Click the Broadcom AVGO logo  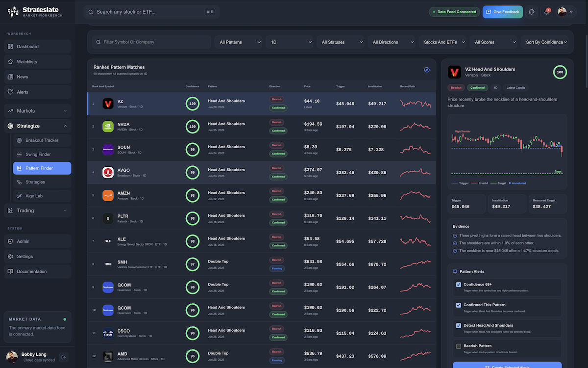click(x=108, y=173)
